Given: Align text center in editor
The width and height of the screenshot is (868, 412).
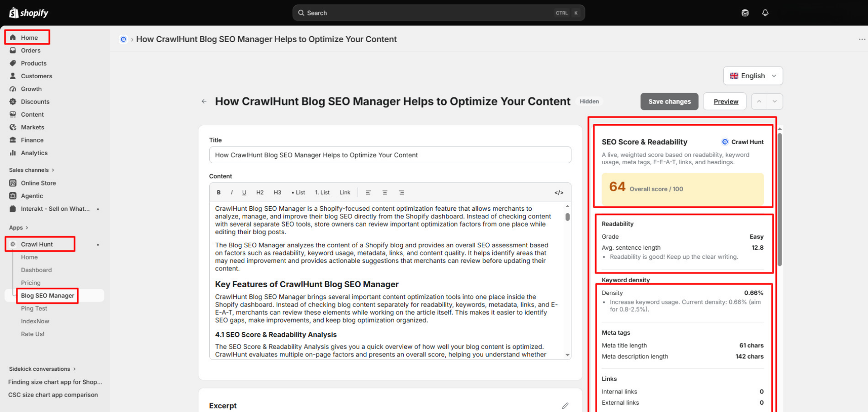Looking at the screenshot, I should pos(385,193).
